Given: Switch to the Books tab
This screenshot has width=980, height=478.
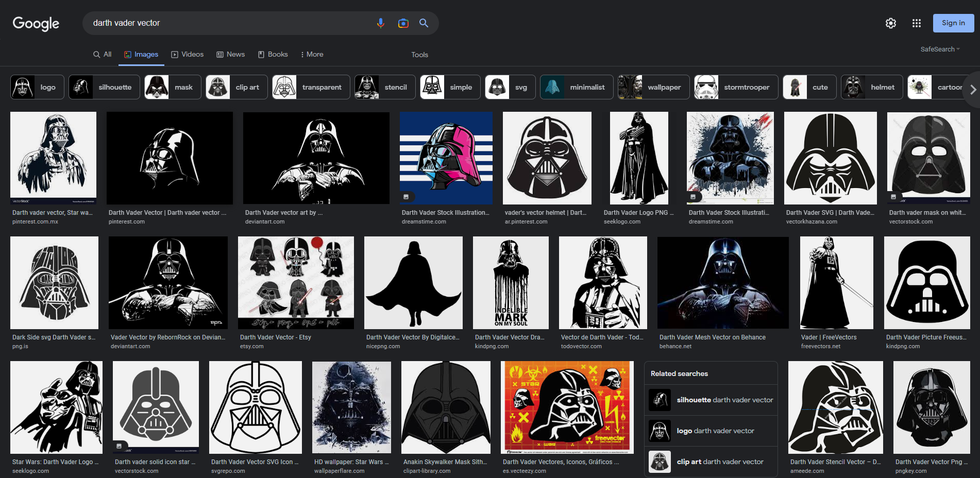Looking at the screenshot, I should point(273,54).
